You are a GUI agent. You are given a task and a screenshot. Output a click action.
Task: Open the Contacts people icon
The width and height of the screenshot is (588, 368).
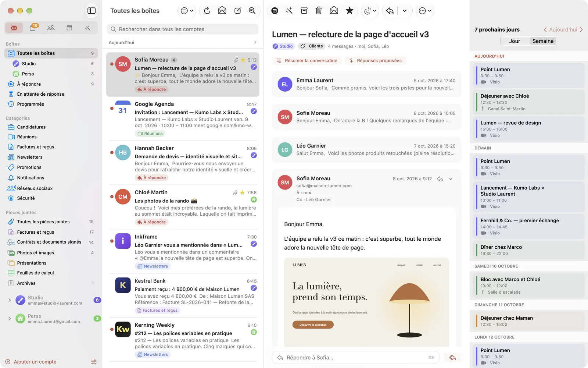(51, 28)
